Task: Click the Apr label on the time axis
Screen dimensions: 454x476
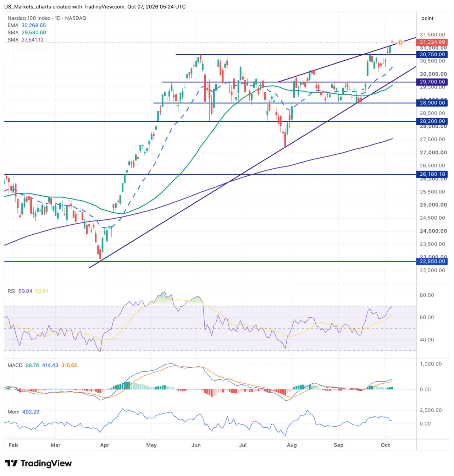Action: click(x=105, y=445)
